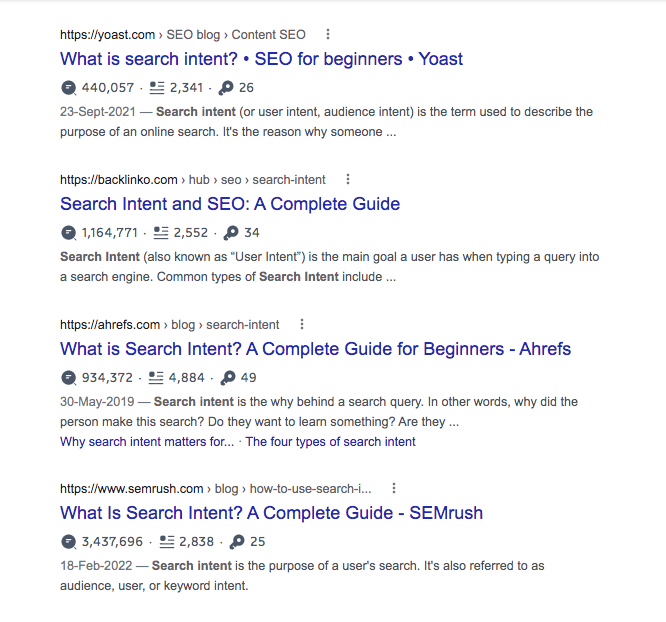Screen dimensions: 666x622
Task: Click the visits icon beside 3,437,696
Action: coord(67,542)
